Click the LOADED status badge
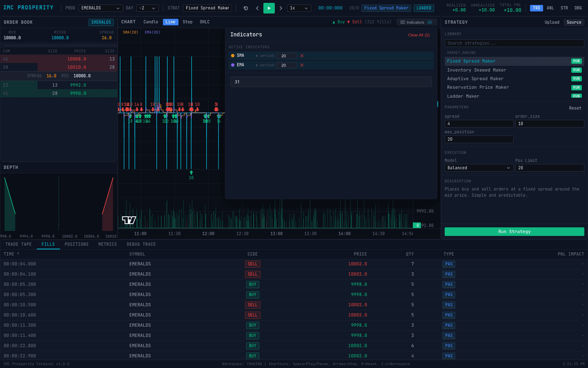The width and height of the screenshot is (588, 368). [x=424, y=8]
